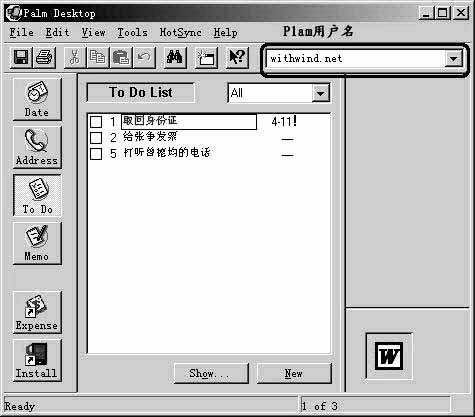Check off to-do item number 2
Viewport: 475px width, 417px height.
[x=96, y=138]
